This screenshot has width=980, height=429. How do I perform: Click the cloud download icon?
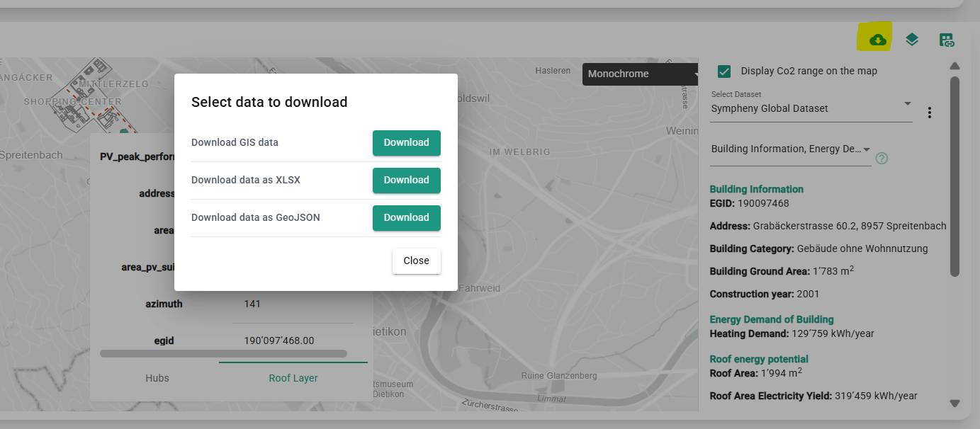(877, 40)
